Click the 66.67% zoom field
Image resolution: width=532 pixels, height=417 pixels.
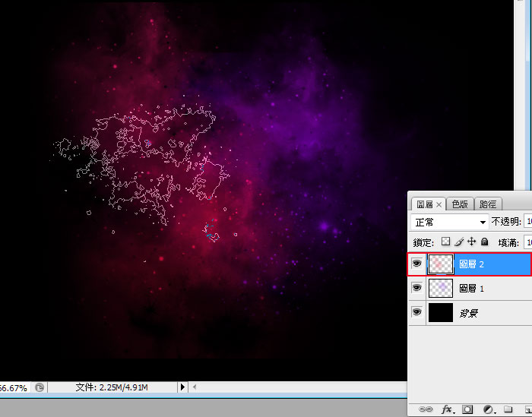point(14,387)
